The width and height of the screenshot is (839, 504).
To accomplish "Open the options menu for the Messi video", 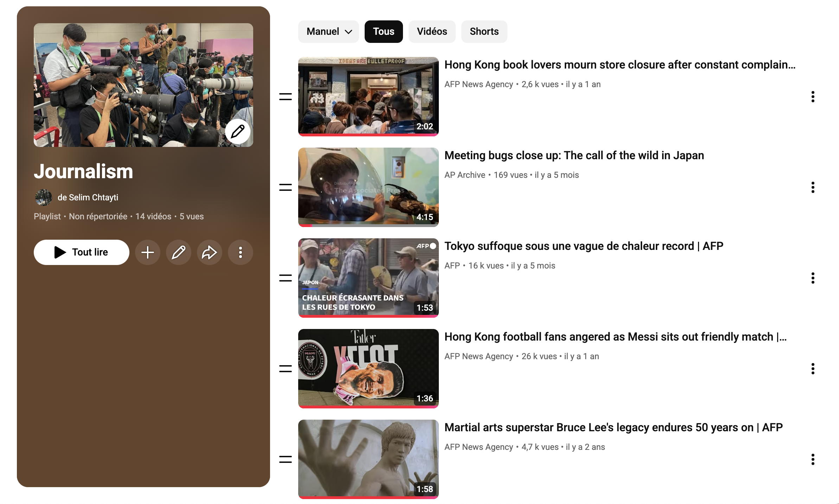I will coord(813,368).
